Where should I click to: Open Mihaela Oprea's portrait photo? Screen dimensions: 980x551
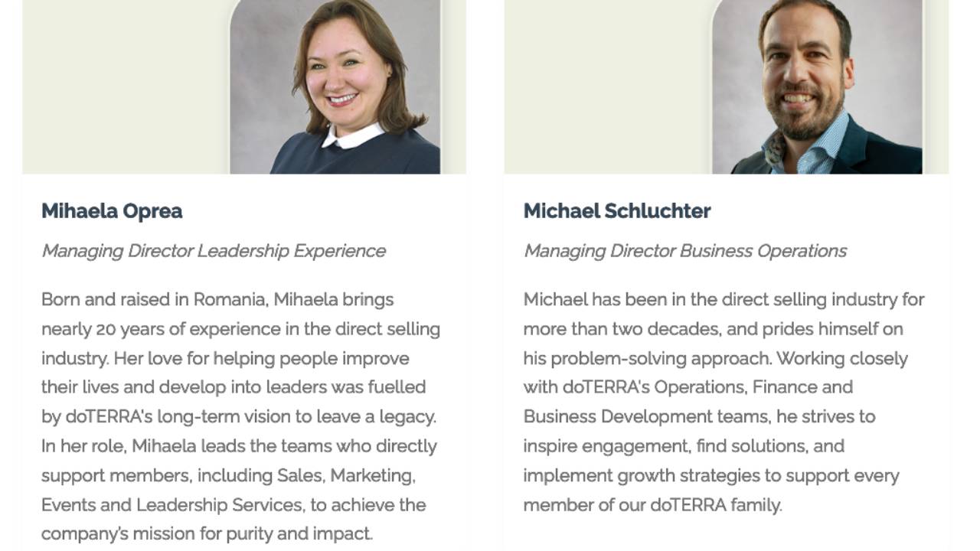(x=335, y=86)
